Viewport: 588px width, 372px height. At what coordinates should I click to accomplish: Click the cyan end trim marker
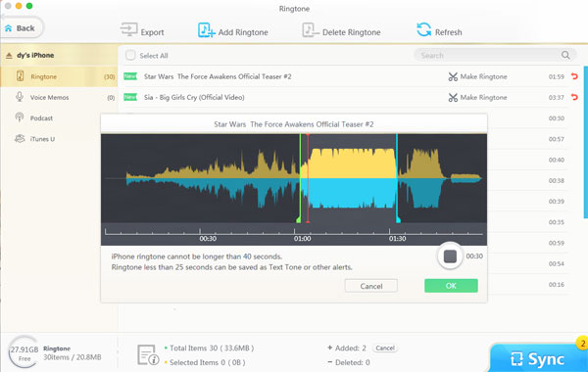tap(398, 219)
